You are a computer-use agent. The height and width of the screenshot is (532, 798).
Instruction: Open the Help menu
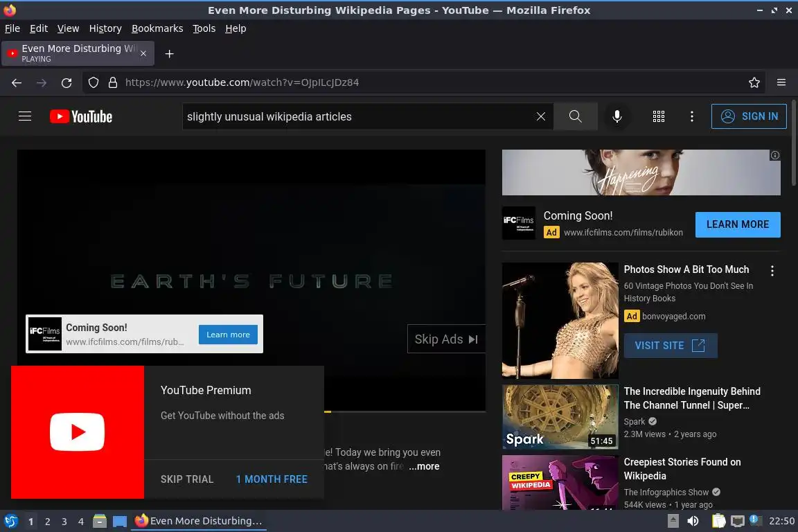236,28
